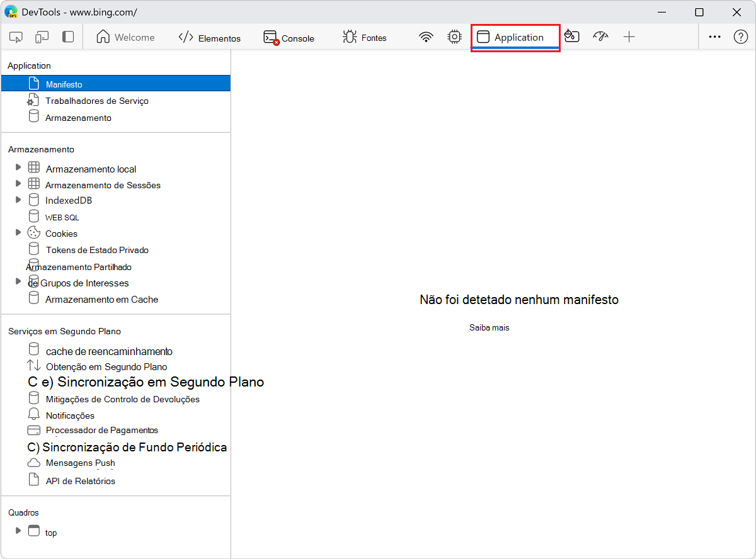This screenshot has height=559, width=756.
Task: Click the Saiba mais link
Action: [x=489, y=328]
